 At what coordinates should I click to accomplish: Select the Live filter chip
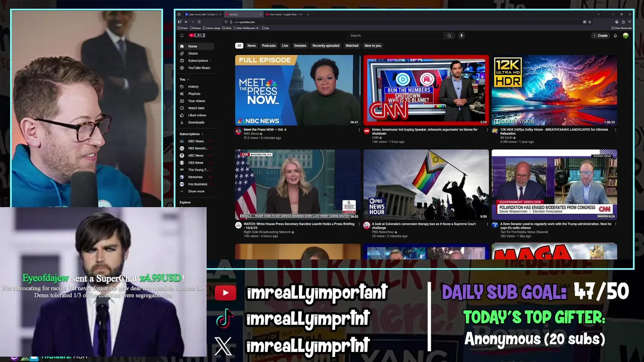[x=285, y=46]
